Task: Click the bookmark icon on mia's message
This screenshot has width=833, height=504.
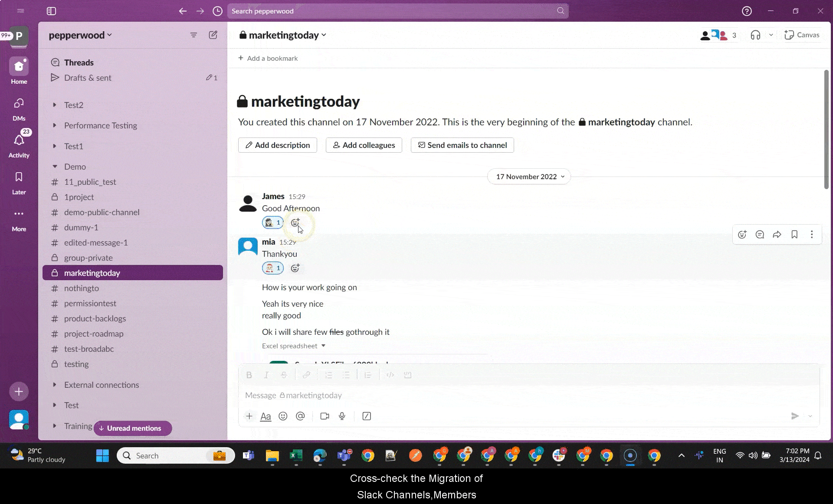Action: (794, 235)
